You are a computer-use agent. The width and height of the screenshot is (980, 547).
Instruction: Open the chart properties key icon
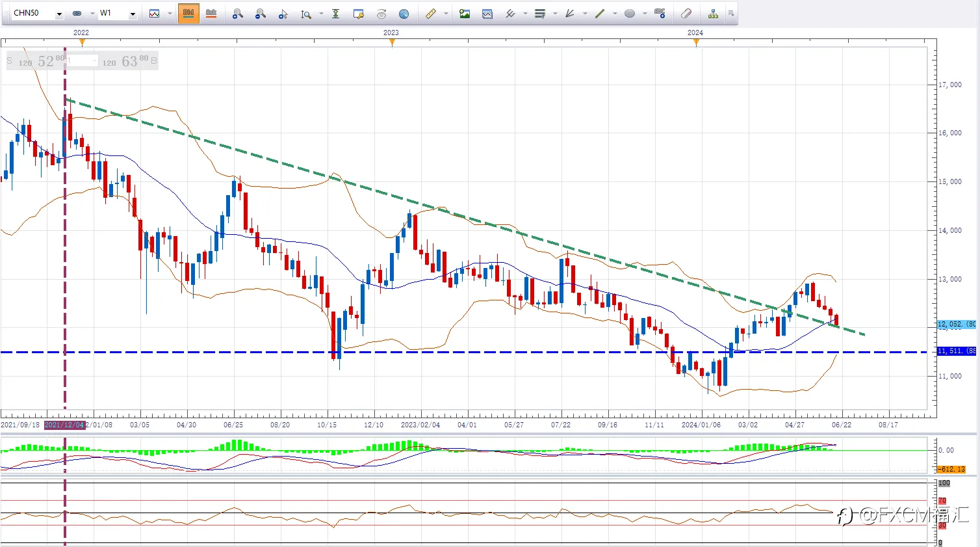358,14
